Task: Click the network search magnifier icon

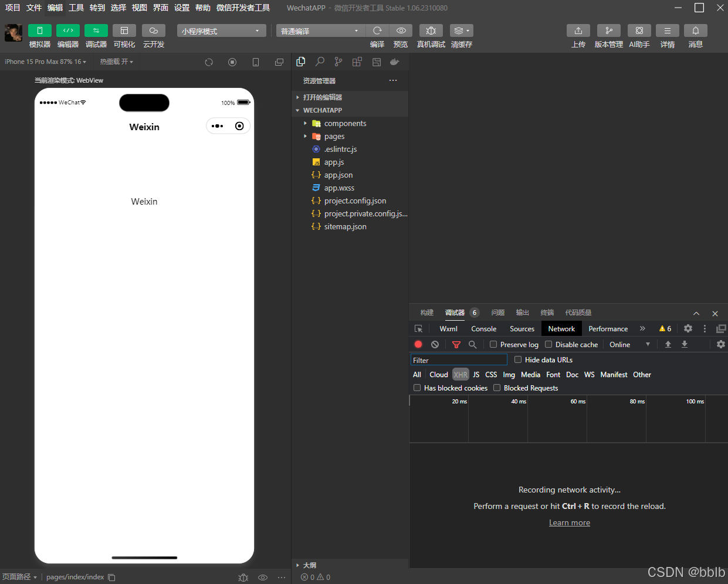Action: coord(472,345)
